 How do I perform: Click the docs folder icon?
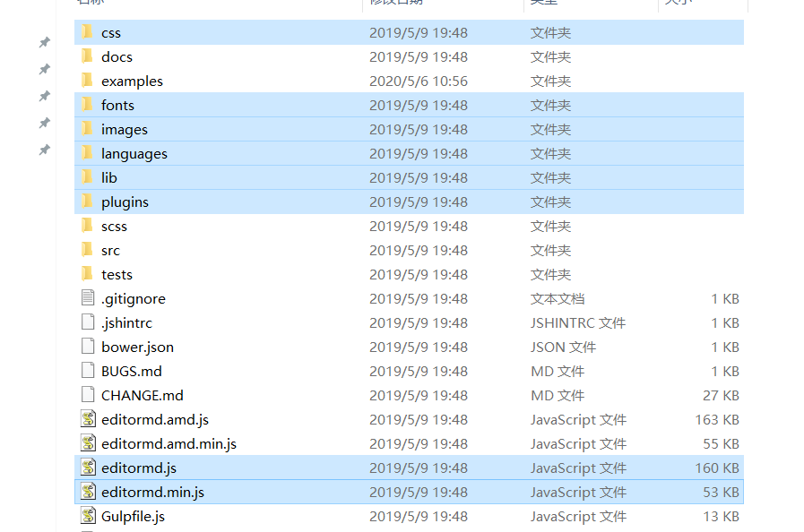tap(88, 56)
